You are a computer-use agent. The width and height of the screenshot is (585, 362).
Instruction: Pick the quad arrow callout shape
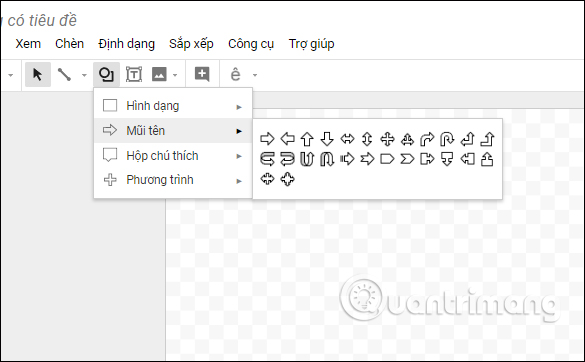(x=287, y=179)
